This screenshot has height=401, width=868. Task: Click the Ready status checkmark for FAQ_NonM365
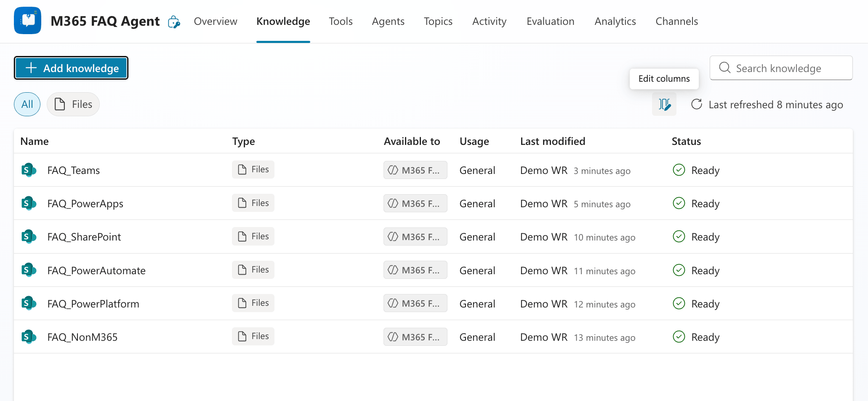[x=679, y=337]
